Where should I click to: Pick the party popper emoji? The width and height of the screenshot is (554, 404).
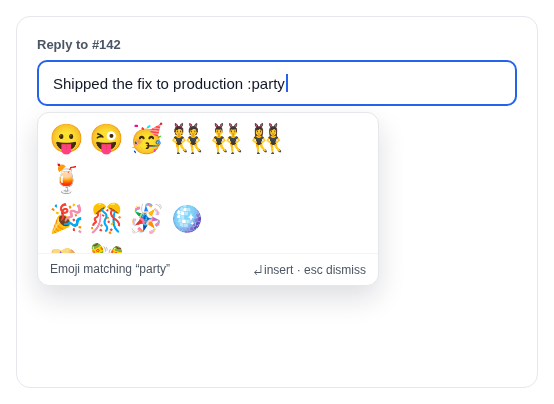click(66, 219)
